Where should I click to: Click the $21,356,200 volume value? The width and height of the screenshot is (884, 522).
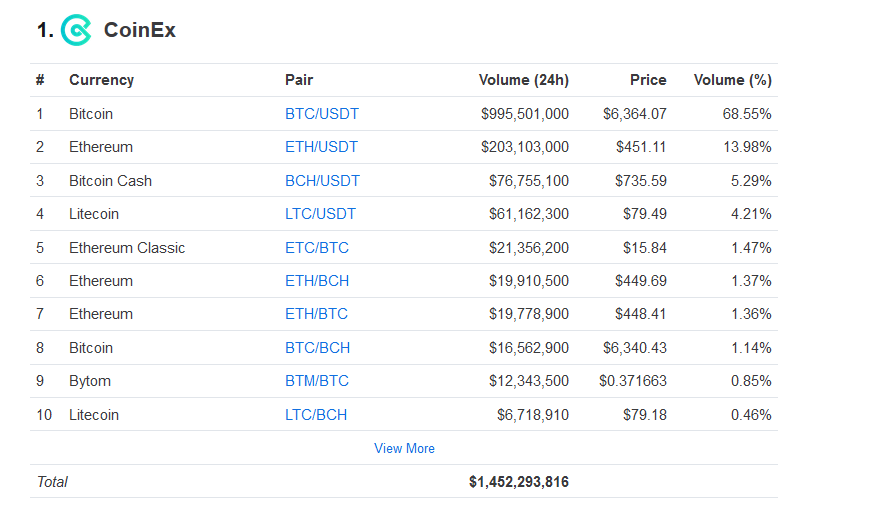click(529, 248)
